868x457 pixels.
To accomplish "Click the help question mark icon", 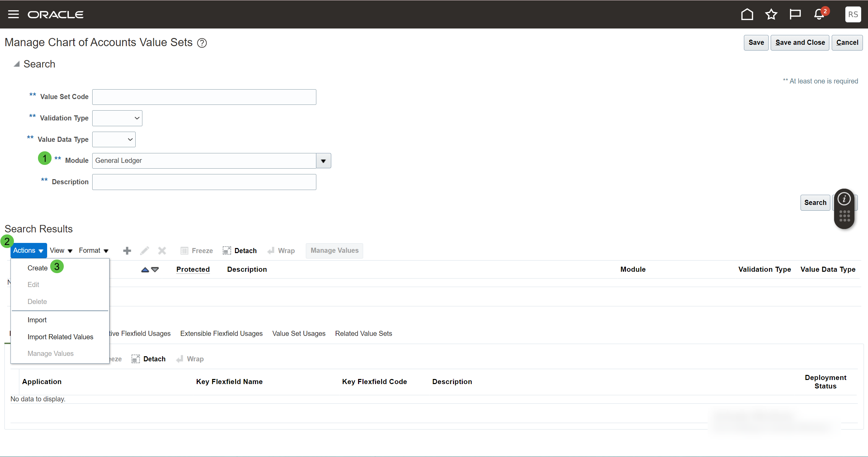I will (202, 43).
